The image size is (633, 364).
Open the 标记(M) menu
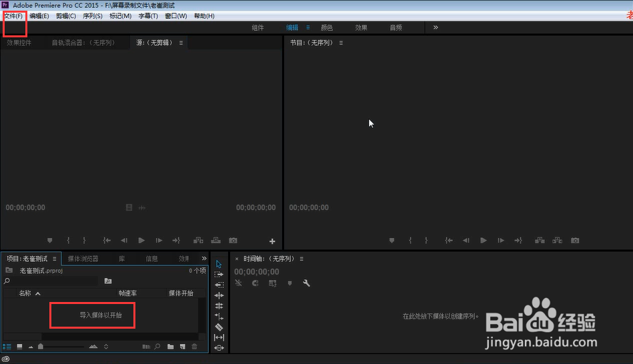(x=120, y=16)
